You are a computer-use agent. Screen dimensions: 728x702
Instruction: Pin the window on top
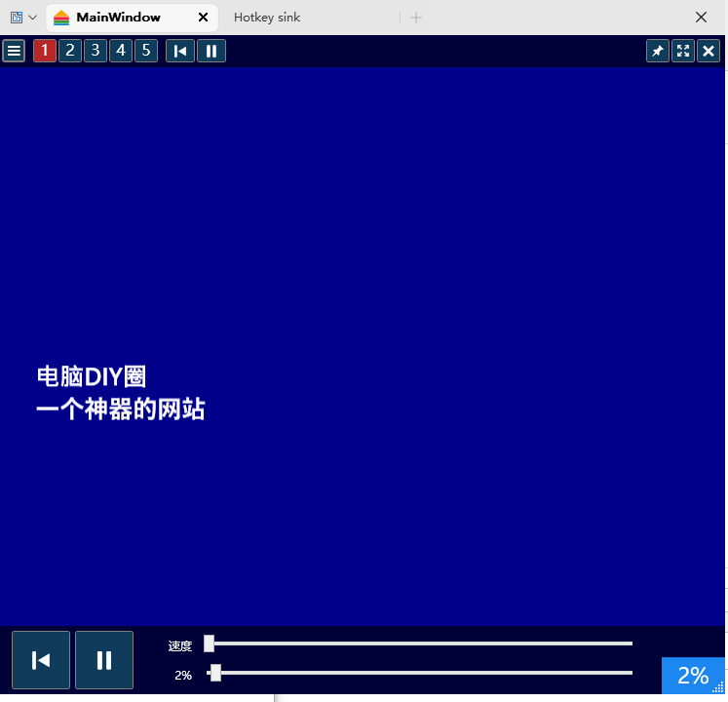(658, 51)
